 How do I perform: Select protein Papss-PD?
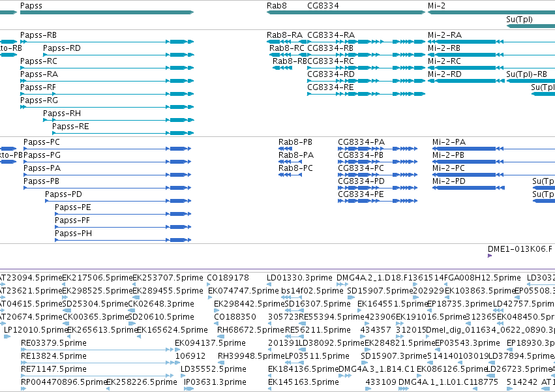(63, 195)
